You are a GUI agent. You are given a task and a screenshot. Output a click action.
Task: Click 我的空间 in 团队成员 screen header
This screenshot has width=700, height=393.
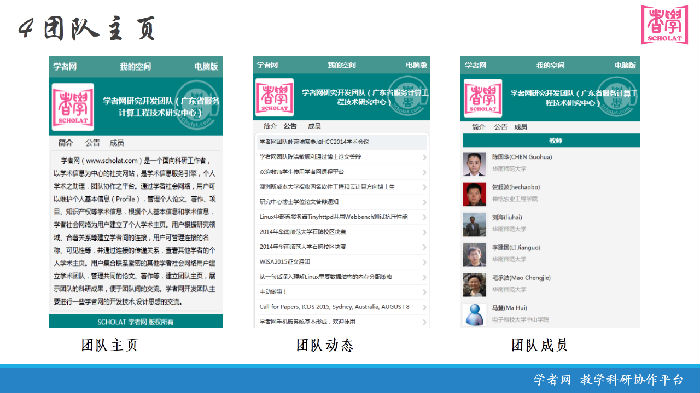[x=550, y=65]
